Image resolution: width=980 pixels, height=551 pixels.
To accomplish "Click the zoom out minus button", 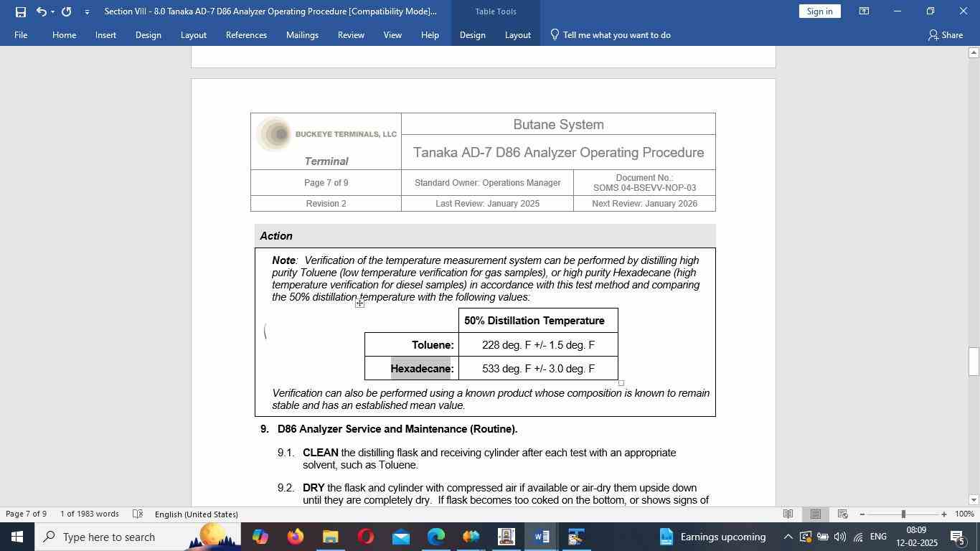I will point(862,514).
